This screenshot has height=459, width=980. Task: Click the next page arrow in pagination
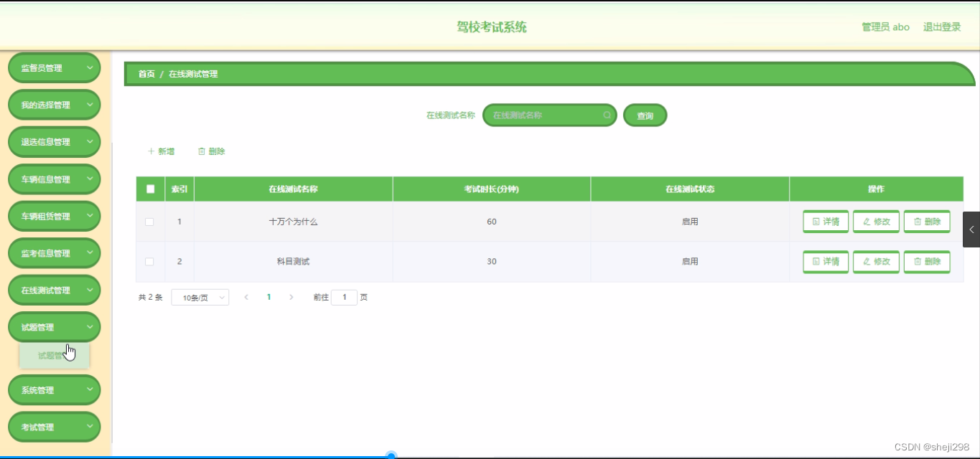(291, 296)
